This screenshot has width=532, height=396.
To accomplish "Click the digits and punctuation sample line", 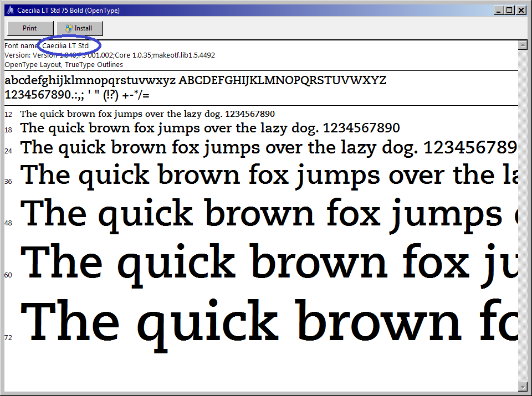I will click(77, 95).
